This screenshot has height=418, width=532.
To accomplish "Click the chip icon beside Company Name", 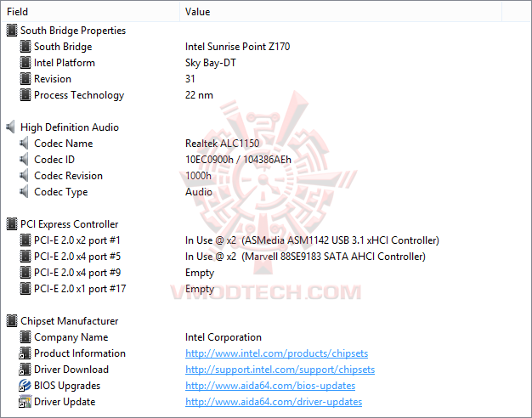I will click(25, 337).
